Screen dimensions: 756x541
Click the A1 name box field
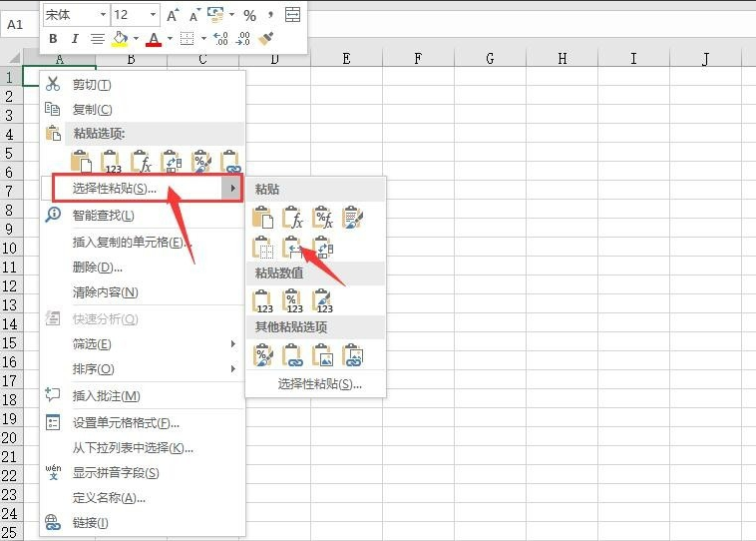coord(18,25)
